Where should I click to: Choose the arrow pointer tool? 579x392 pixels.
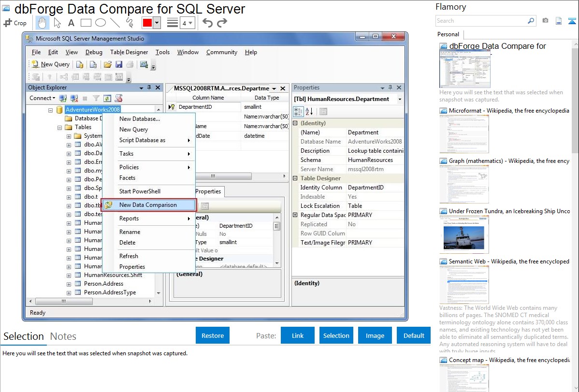coord(57,23)
